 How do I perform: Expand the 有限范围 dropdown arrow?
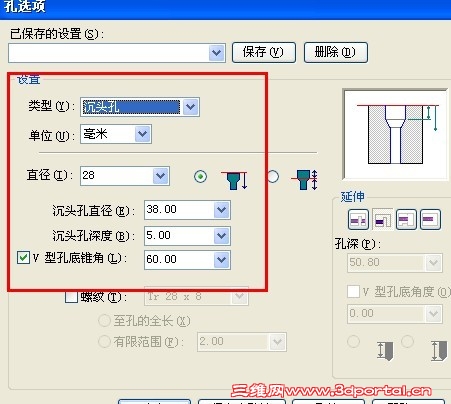tap(277, 342)
